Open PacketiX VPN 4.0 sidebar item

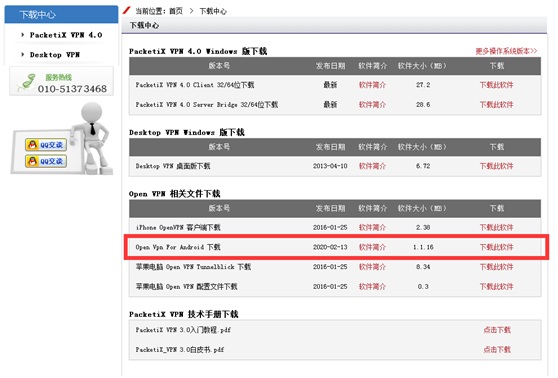coord(66,35)
